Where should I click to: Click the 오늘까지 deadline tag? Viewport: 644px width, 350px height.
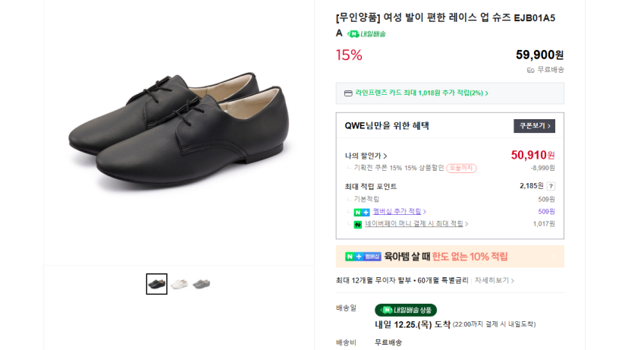point(461,168)
